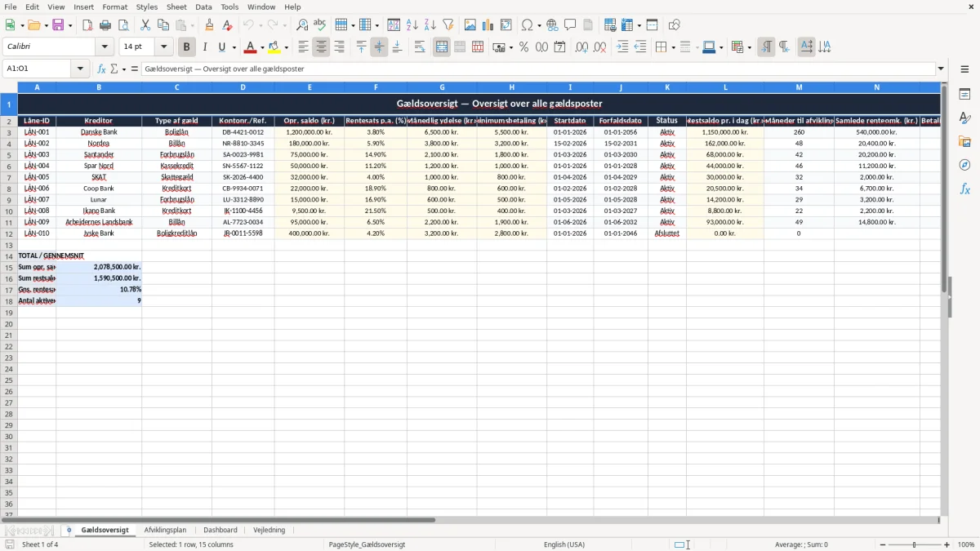
Task: Click the Draw Shapes icon
Action: (675, 25)
